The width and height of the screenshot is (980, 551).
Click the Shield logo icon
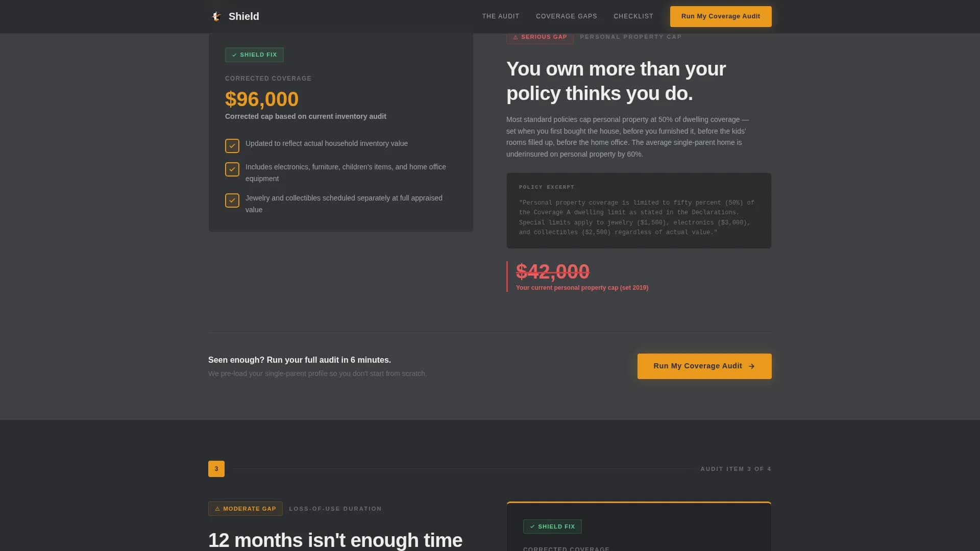click(x=216, y=16)
